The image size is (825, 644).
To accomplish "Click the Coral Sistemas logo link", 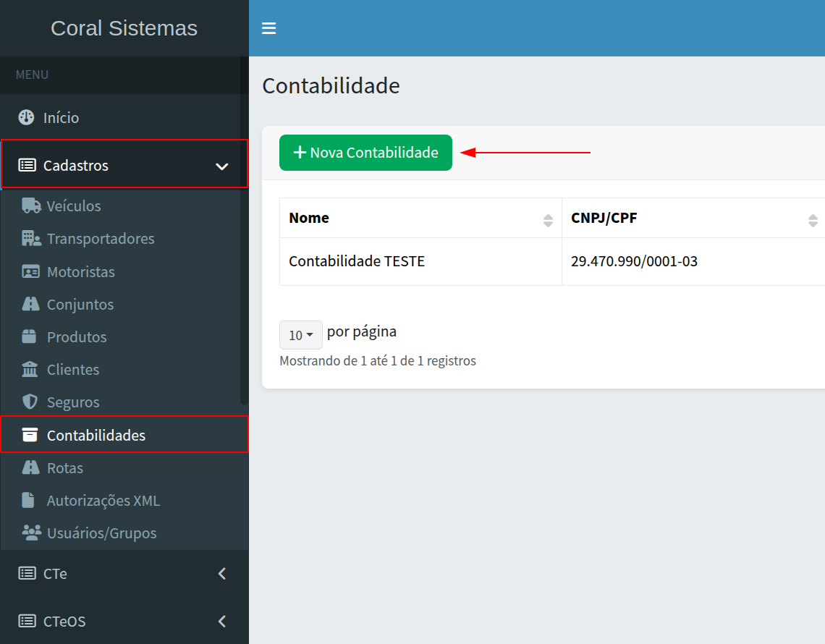I will [124, 28].
